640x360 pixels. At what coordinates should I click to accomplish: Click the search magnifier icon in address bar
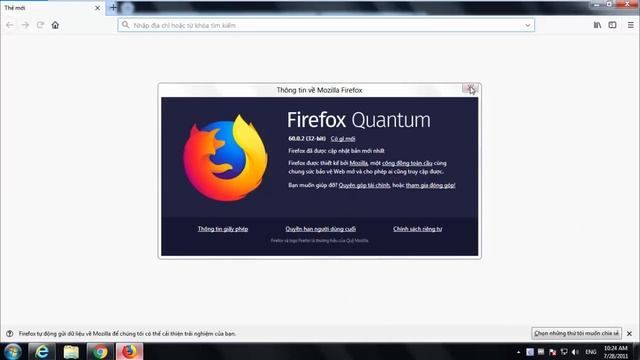tap(126, 25)
